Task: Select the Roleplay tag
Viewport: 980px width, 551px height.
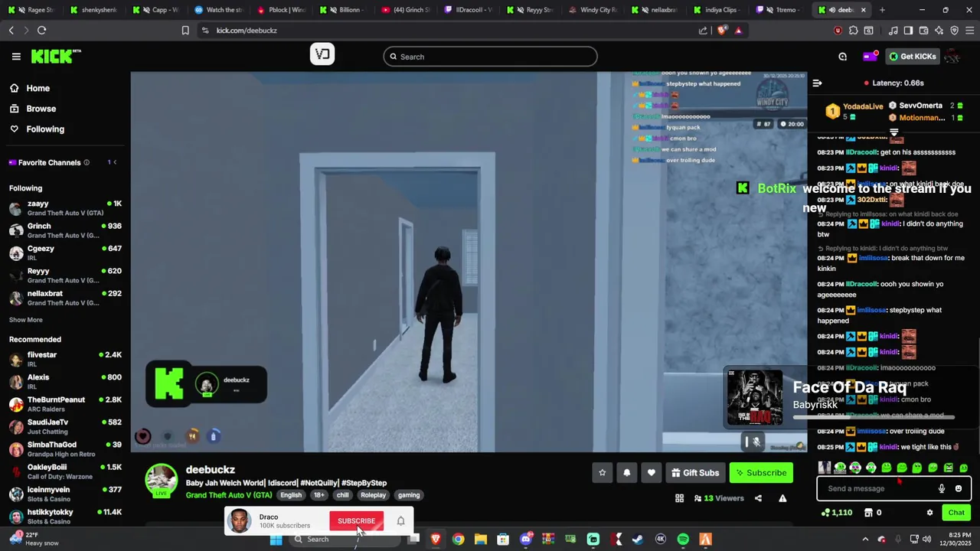Action: (x=374, y=495)
